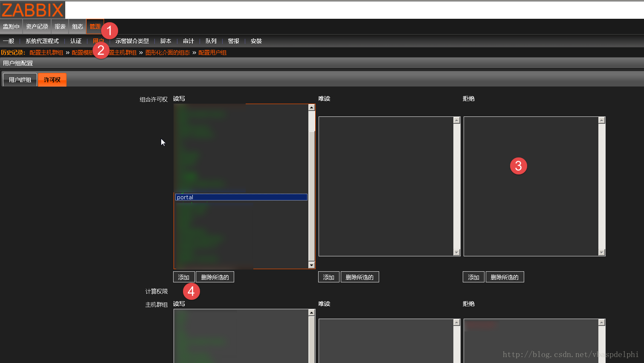Click down arrow of 组合许可权 拒绝 list scrollbar
644x363 pixels.
(602, 252)
